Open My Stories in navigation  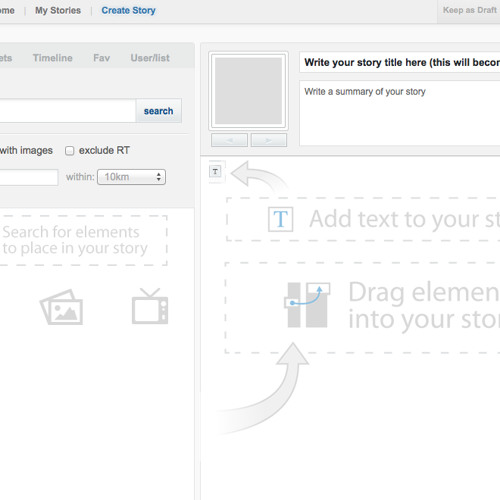click(58, 11)
